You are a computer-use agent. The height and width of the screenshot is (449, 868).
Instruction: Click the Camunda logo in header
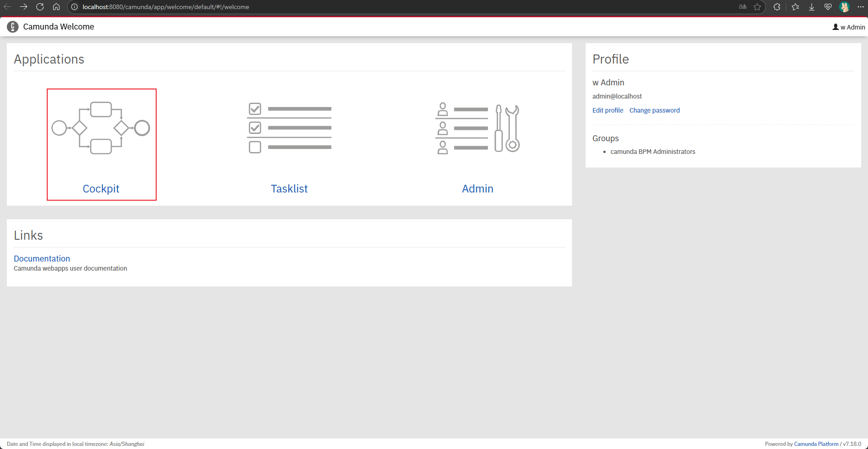pos(13,27)
